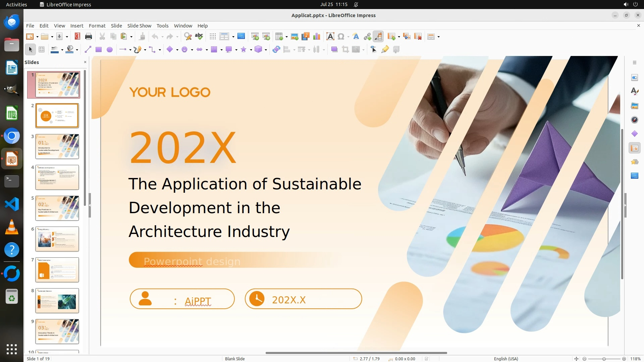Open the Format menu
Image resolution: width=644 pixels, height=362 pixels.
[97, 26]
